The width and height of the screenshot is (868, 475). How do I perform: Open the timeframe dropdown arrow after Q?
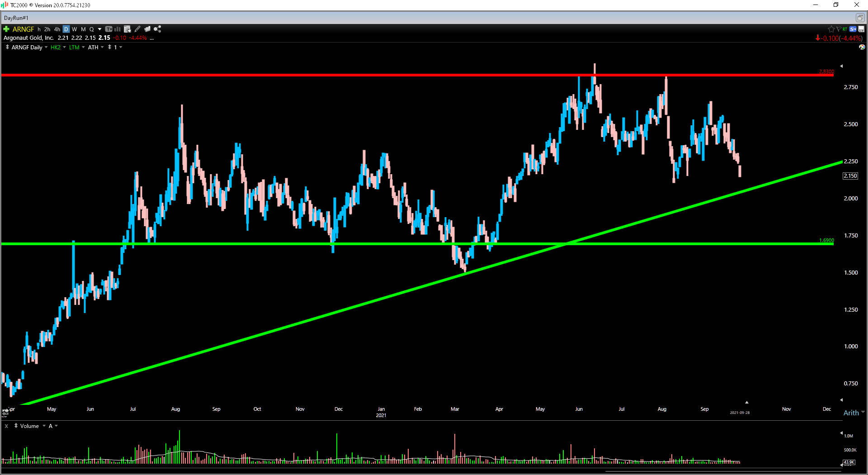(99, 29)
